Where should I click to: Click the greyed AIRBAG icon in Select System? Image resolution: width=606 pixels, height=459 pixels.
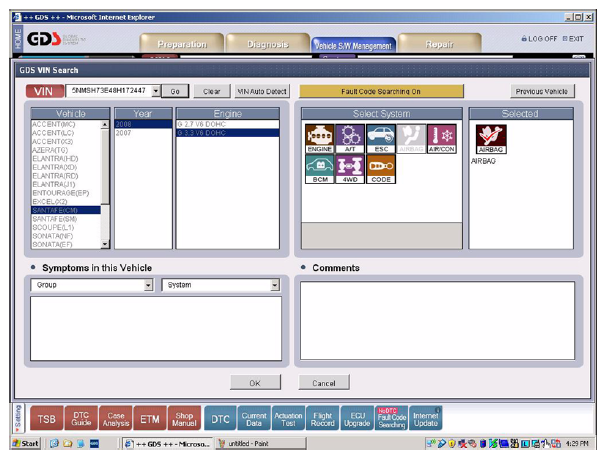411,139
